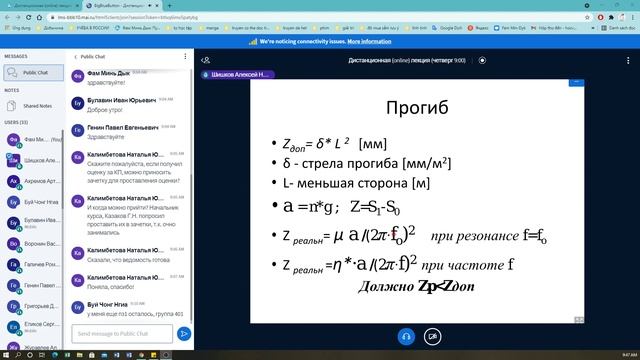The width and height of the screenshot is (640, 360).
Task: Toggle the user list panel icon
Action: pos(206,60)
